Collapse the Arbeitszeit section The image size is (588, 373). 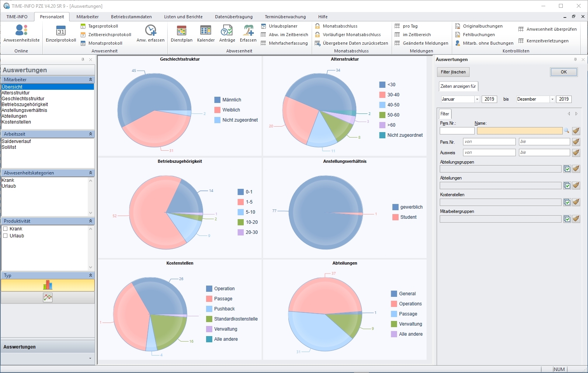(x=91, y=134)
